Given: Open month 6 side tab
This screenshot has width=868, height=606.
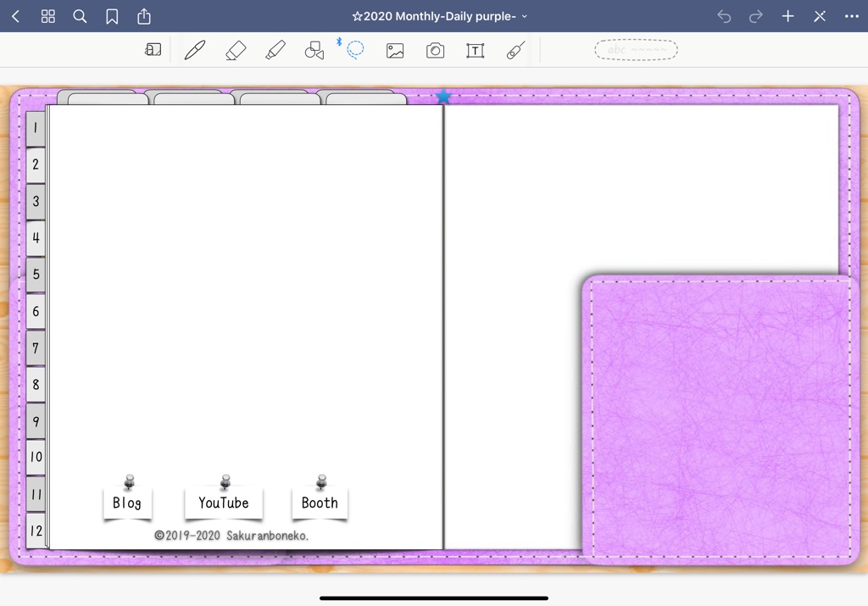Looking at the screenshot, I should pos(36,311).
